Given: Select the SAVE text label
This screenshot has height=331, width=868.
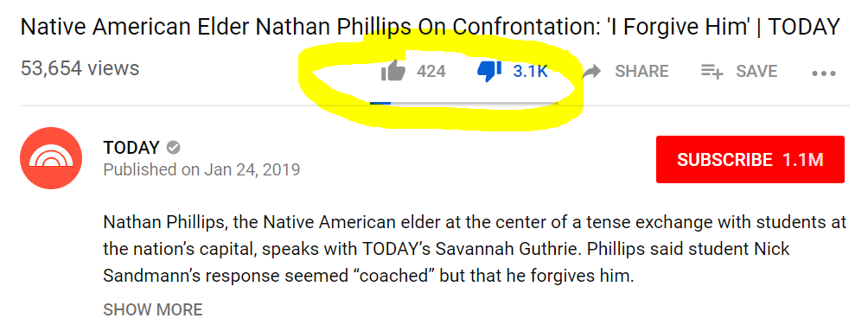Looking at the screenshot, I should pos(756,72).
